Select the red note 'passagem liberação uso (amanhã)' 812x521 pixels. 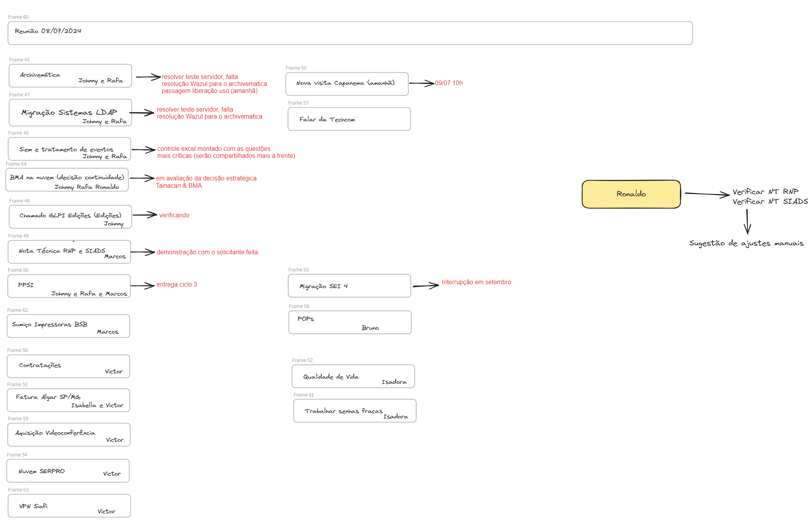tap(210, 91)
